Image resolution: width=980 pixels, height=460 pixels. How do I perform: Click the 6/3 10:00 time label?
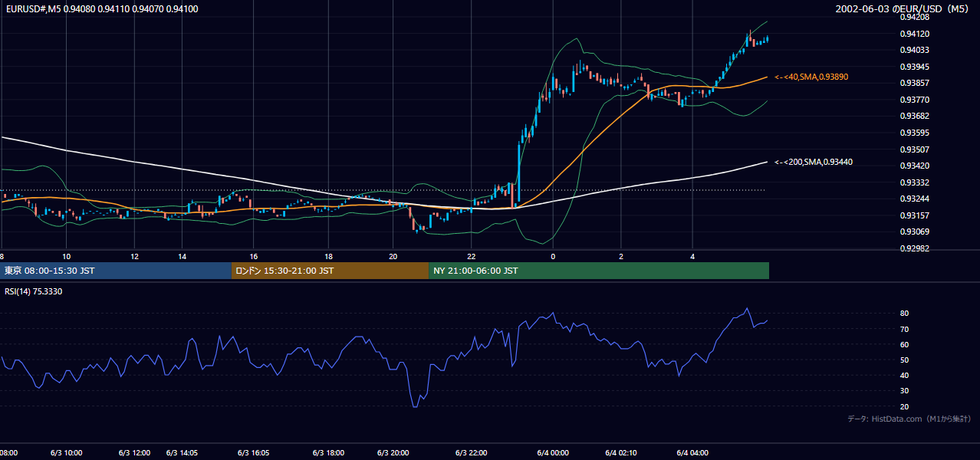67,453
